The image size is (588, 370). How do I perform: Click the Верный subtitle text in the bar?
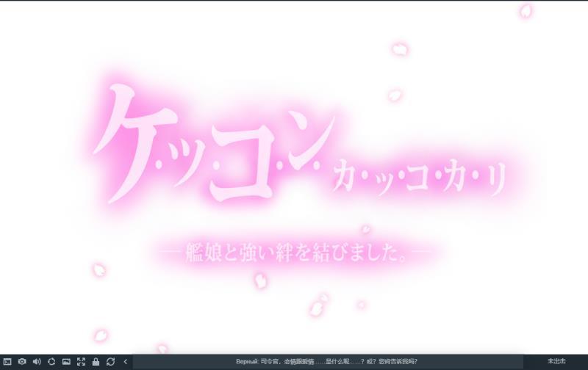pyautogui.click(x=326, y=362)
